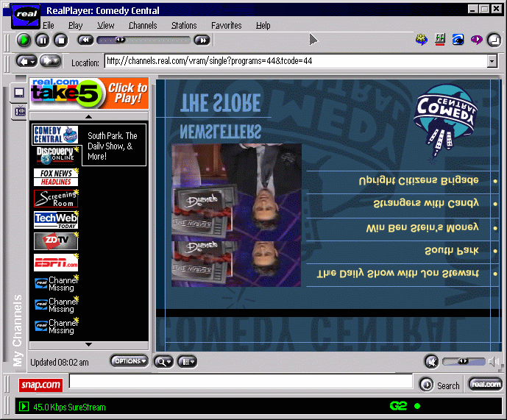
Task: Start playback with the green Play button
Action: [24, 40]
